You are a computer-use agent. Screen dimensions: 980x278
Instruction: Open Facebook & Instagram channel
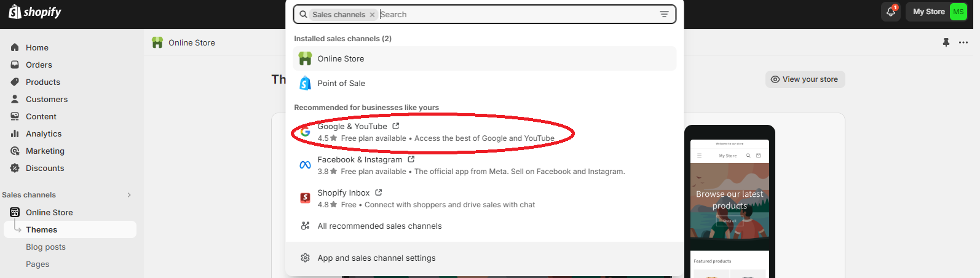[484, 165]
